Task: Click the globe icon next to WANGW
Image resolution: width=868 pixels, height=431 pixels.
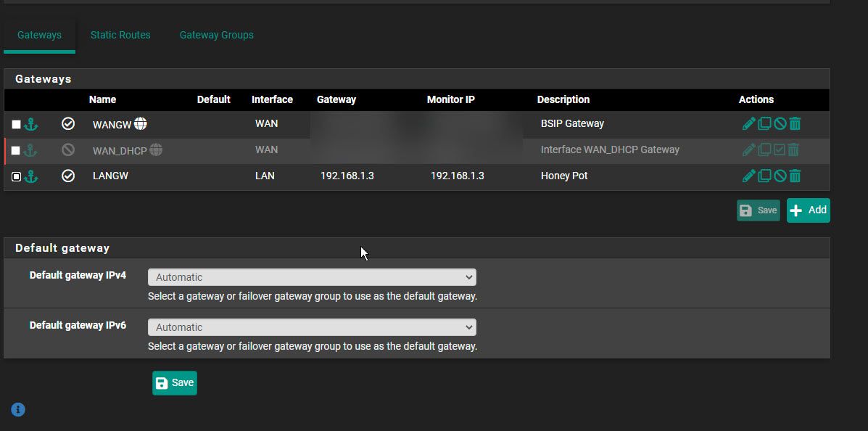Action: tap(141, 123)
